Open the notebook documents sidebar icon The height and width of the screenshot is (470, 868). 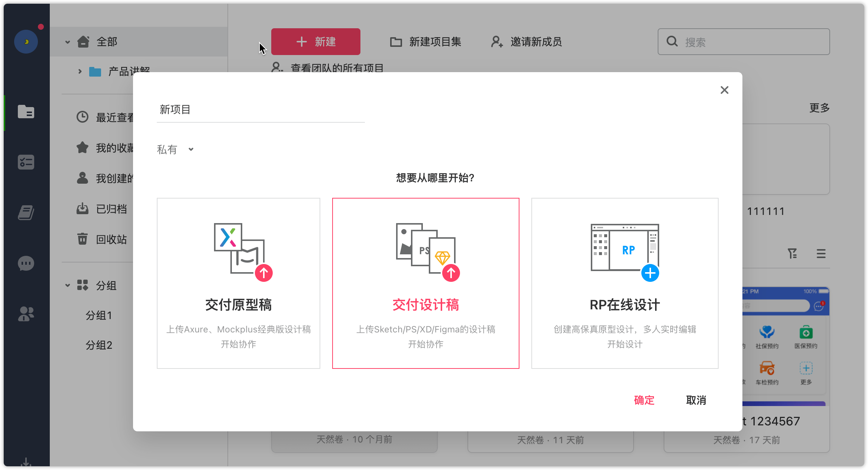(26, 213)
